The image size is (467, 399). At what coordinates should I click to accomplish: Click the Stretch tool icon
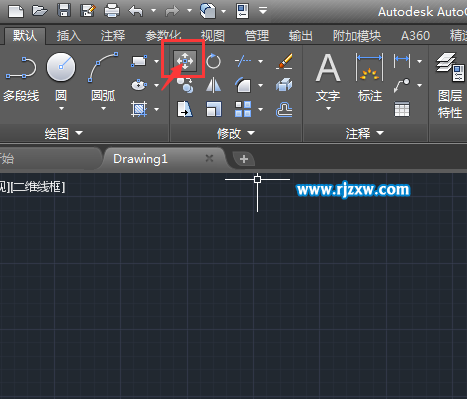tap(185, 109)
